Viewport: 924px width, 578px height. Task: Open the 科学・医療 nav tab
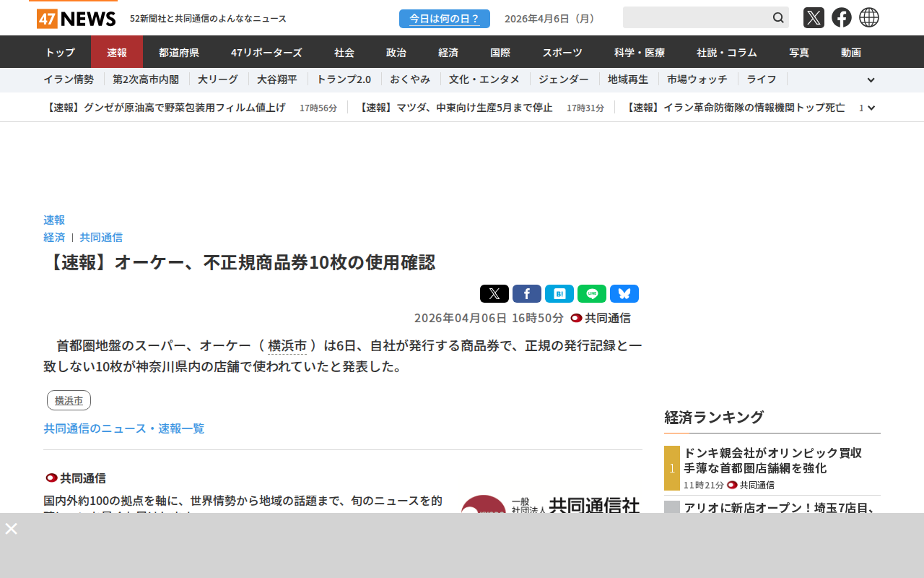coord(640,52)
